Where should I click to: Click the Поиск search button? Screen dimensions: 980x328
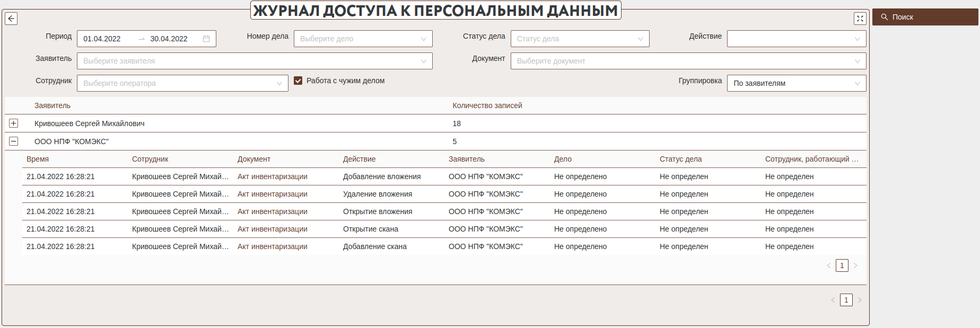click(x=924, y=17)
